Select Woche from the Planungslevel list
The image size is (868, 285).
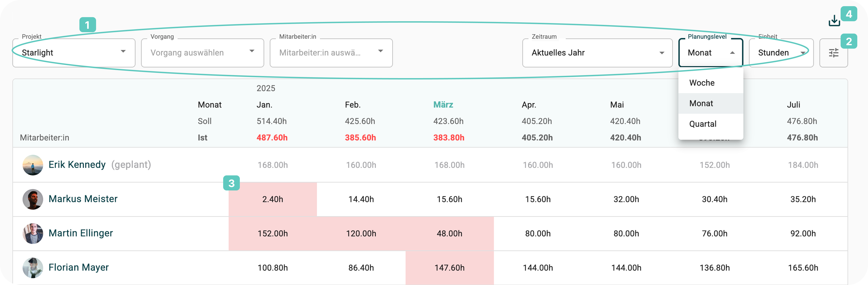(702, 83)
